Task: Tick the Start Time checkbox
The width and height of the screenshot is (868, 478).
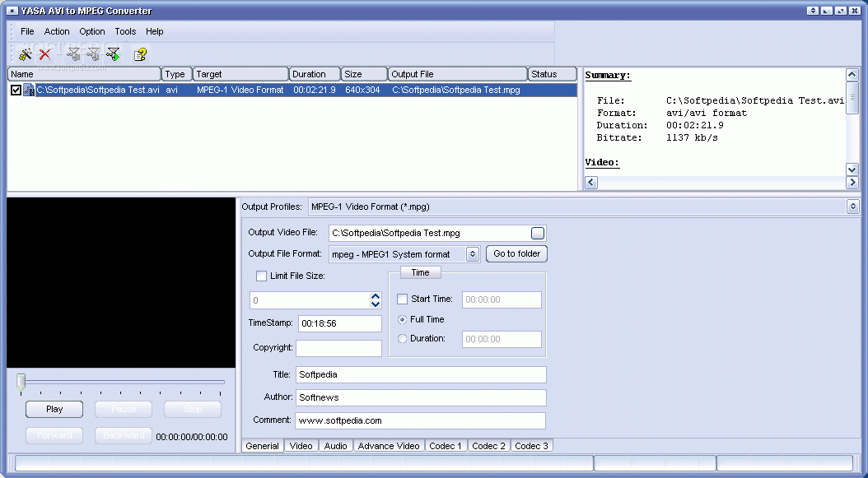Action: (x=403, y=299)
